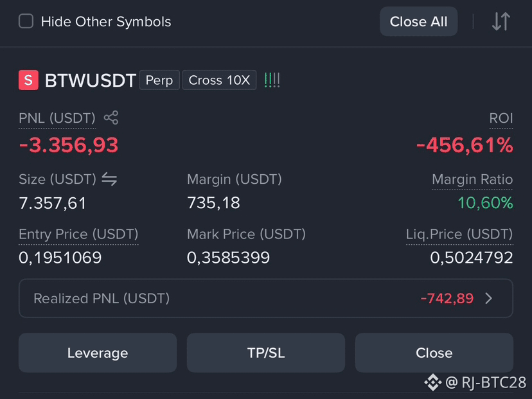Expand Realized PNL details chevron
The width and height of the screenshot is (532, 399).
(488, 298)
